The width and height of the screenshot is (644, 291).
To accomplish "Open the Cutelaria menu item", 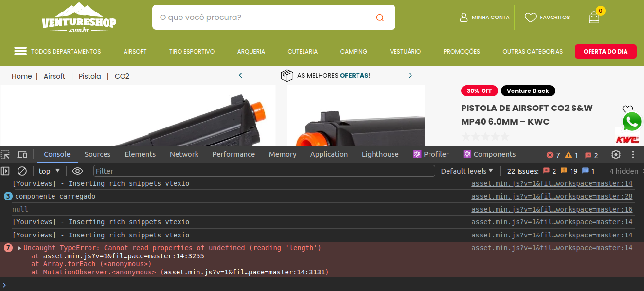I will 303,51.
